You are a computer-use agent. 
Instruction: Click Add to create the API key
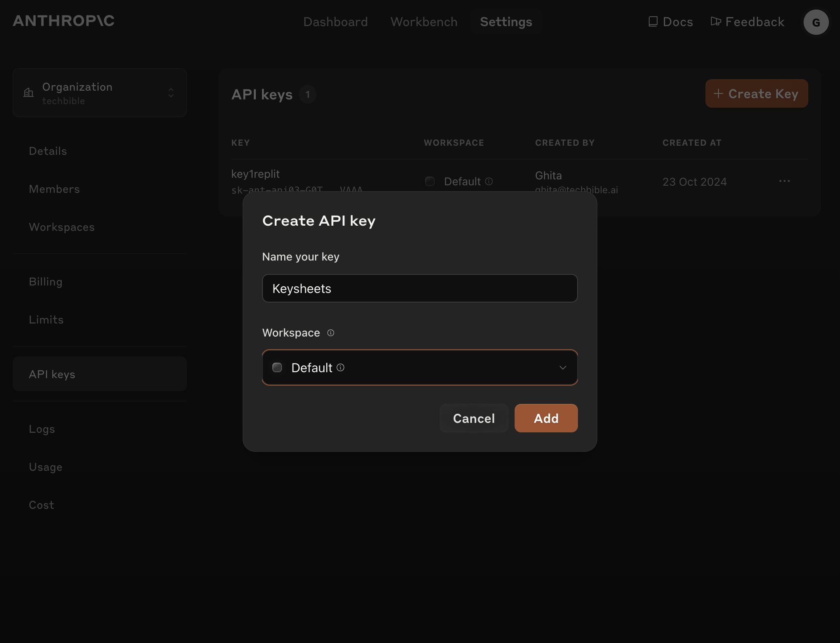pyautogui.click(x=546, y=419)
